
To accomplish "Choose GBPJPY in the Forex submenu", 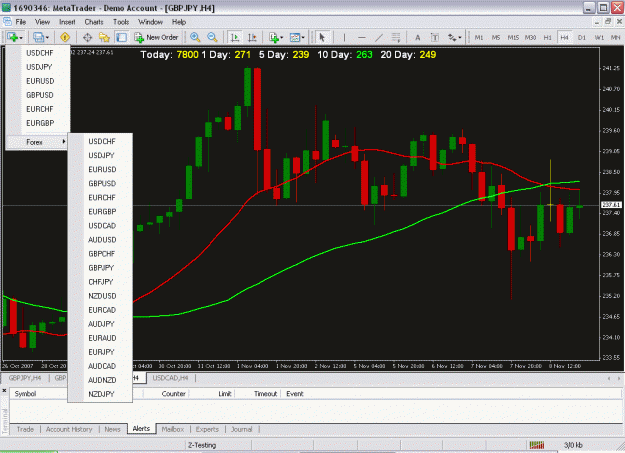I will pyautogui.click(x=101, y=268).
